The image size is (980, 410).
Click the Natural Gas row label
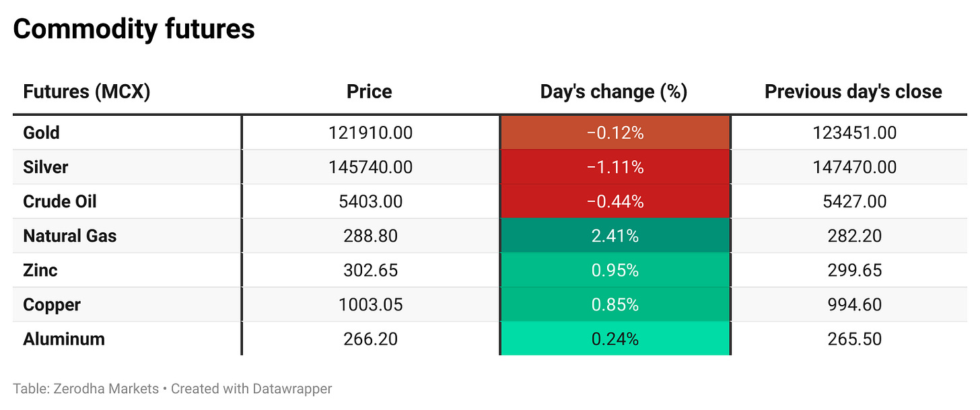click(69, 236)
